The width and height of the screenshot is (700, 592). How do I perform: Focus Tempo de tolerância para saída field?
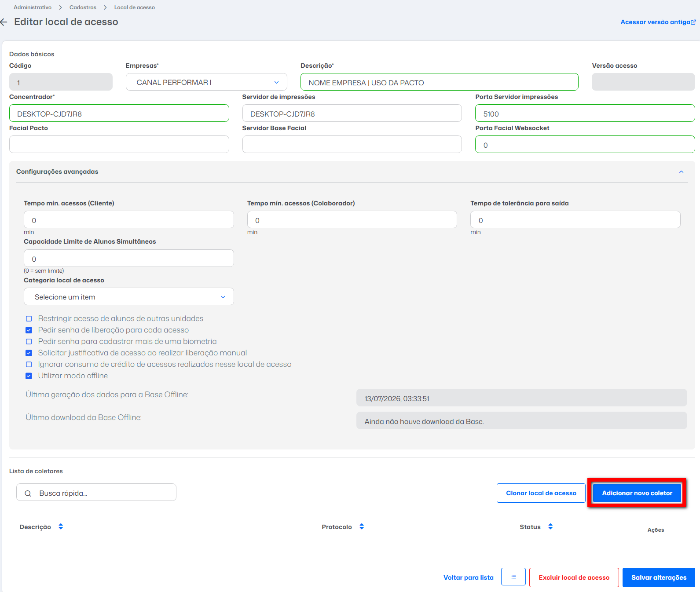point(575,219)
